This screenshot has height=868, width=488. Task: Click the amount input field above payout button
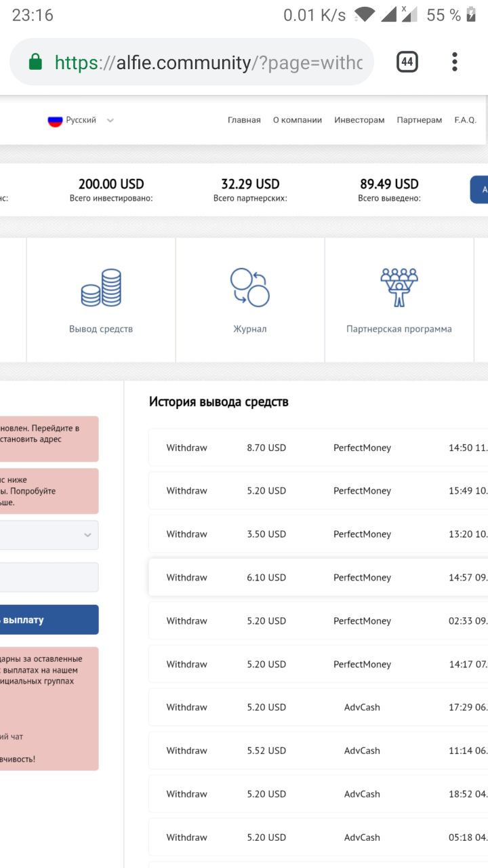[49, 577]
